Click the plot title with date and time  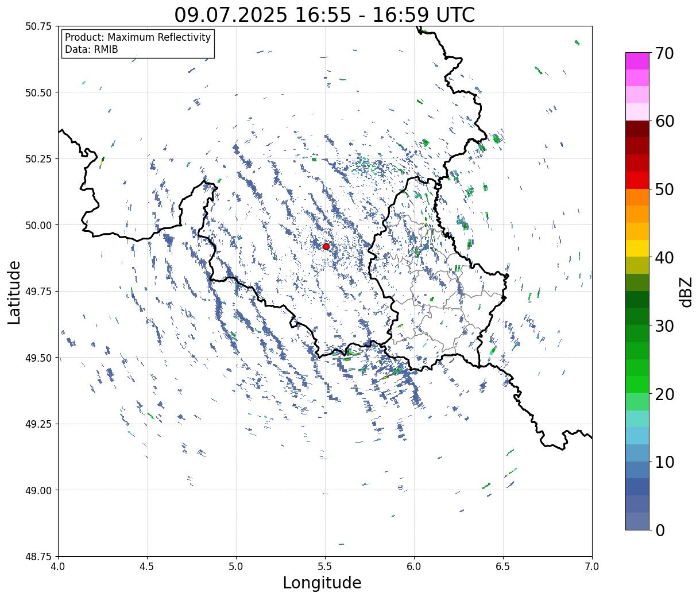point(325,14)
